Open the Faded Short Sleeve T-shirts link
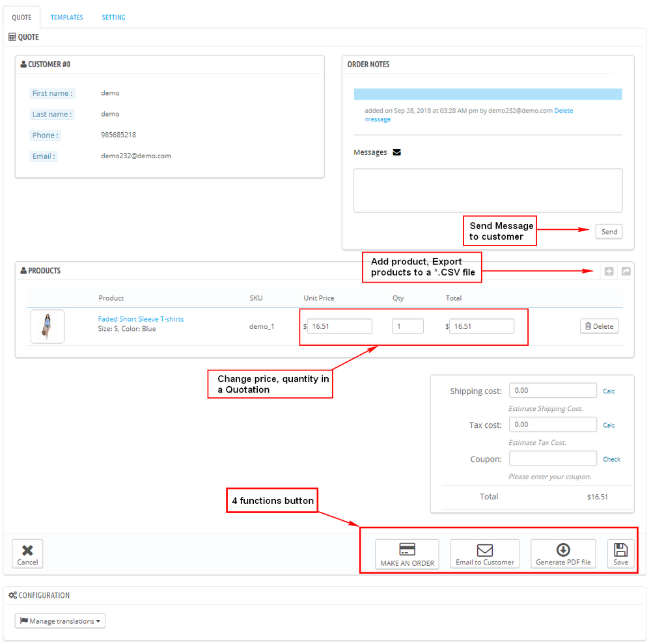651x644 pixels. pos(141,319)
